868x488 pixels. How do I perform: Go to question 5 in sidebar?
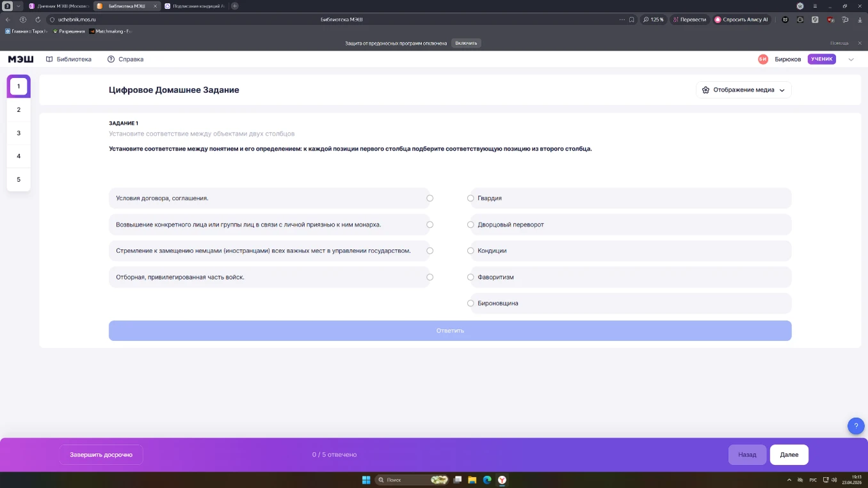tap(19, 179)
